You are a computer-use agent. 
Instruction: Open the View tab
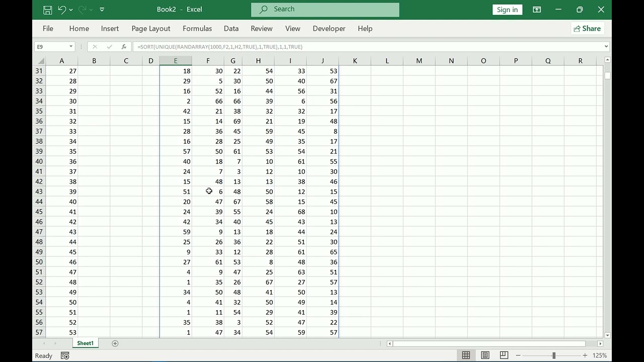293,29
